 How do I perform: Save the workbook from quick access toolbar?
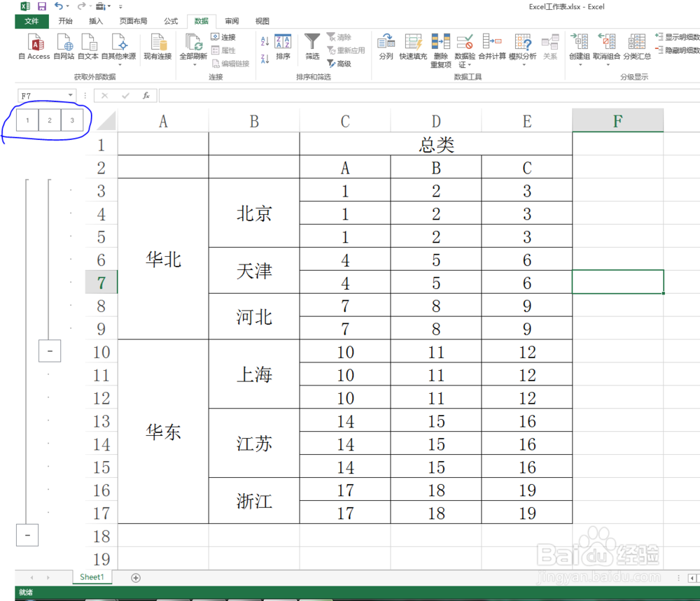(41, 6)
